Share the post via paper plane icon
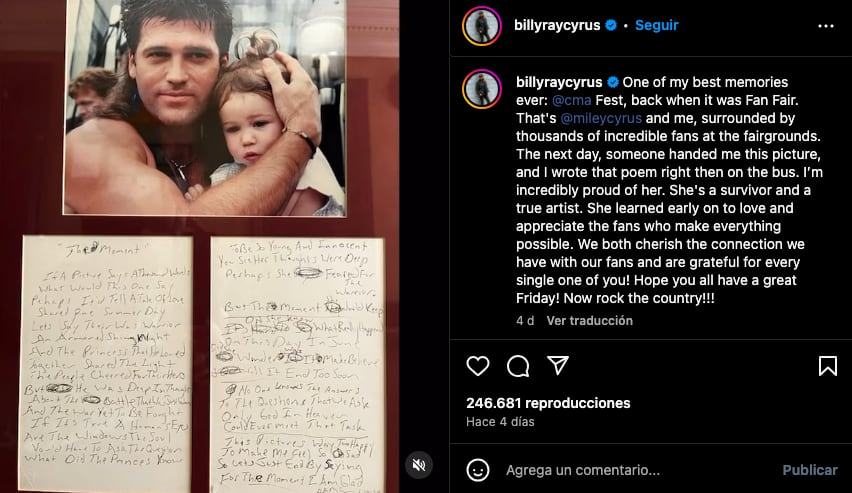 [x=558, y=365]
